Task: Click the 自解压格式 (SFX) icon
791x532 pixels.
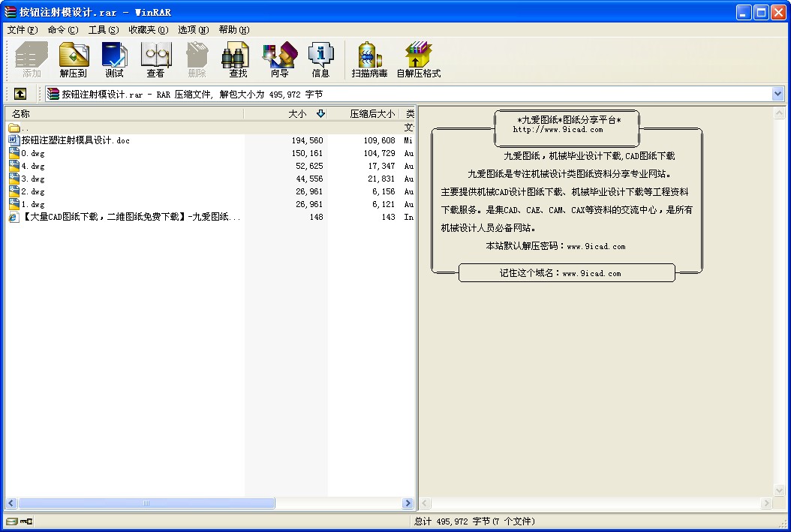Action: point(418,59)
